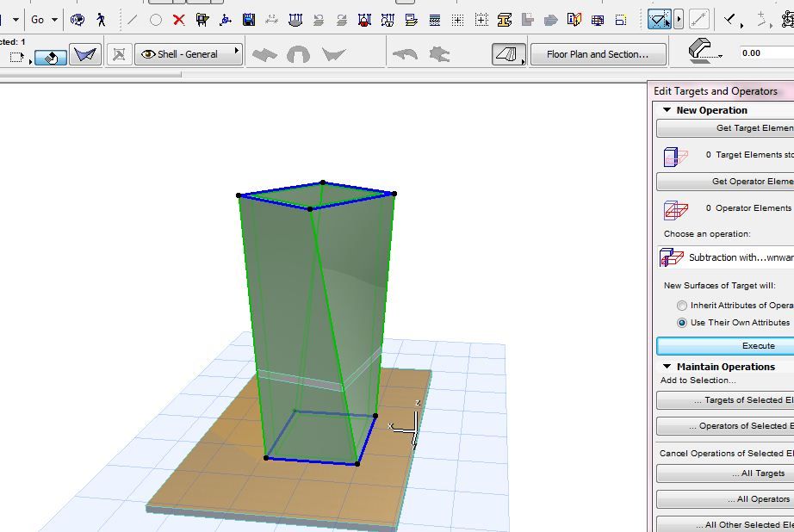The height and width of the screenshot is (532, 794).
Task: Expand arrow beside the trace selection button
Action: click(x=679, y=20)
